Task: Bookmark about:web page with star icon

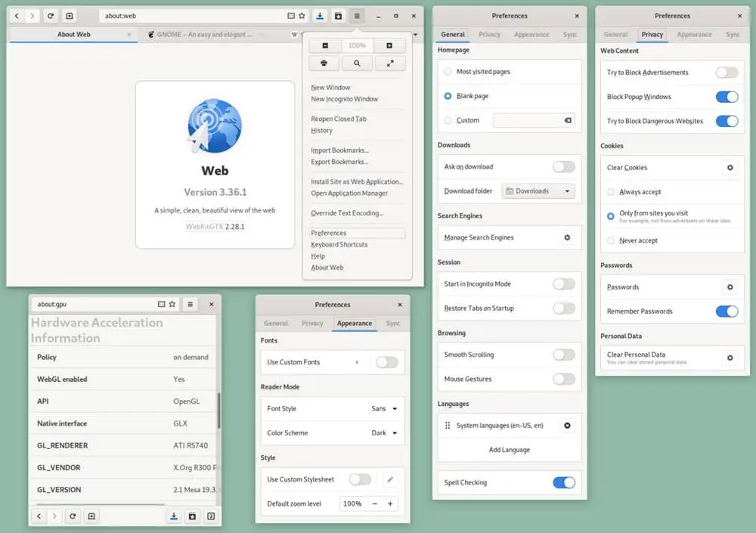Action: tap(302, 16)
